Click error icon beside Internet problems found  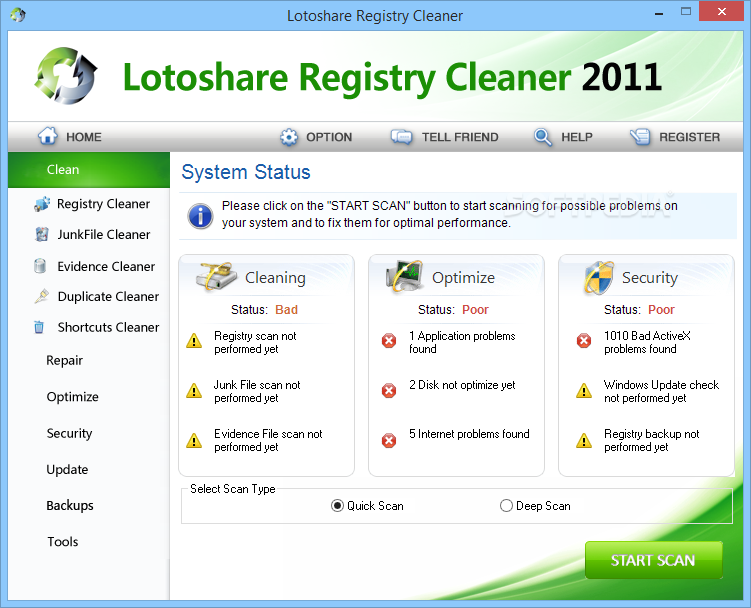389,440
